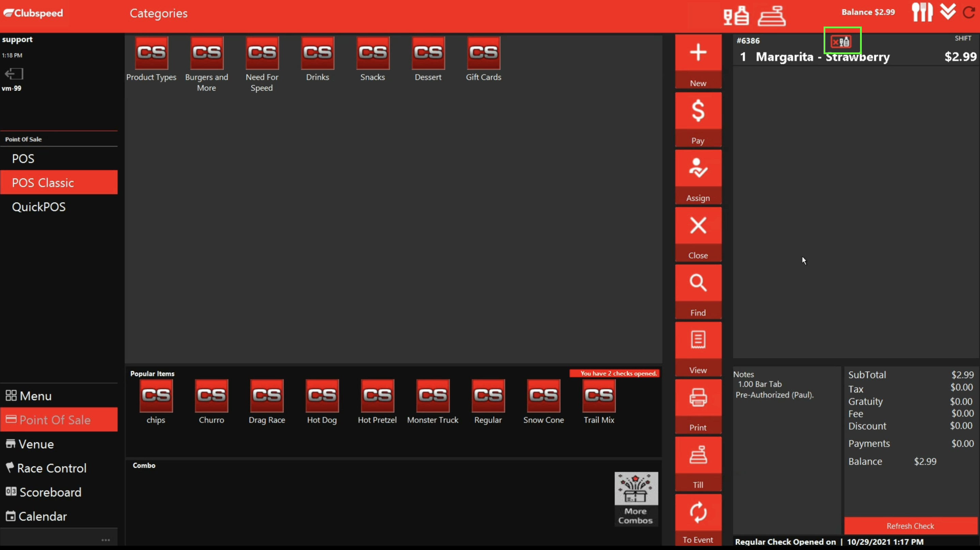
Task: Click the logout arrow icon under support
Action: click(14, 74)
